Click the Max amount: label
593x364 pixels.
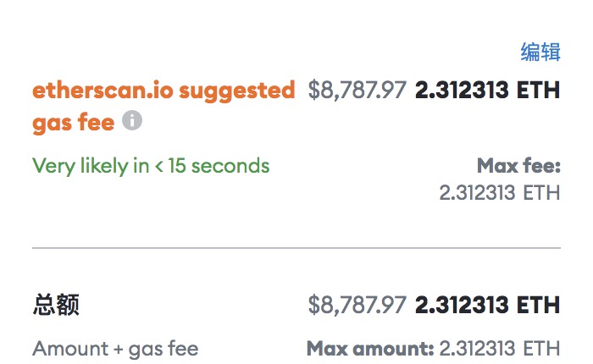click(x=370, y=348)
